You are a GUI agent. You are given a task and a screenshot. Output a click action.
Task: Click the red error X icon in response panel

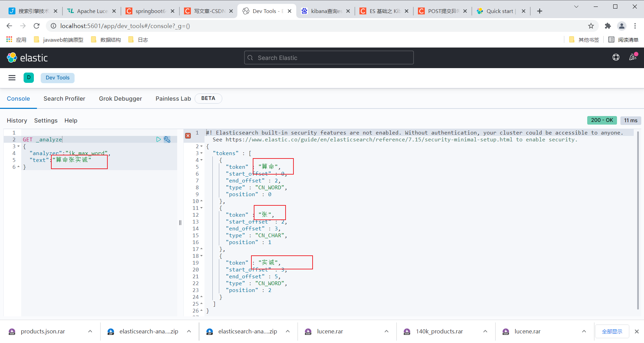pos(188,136)
